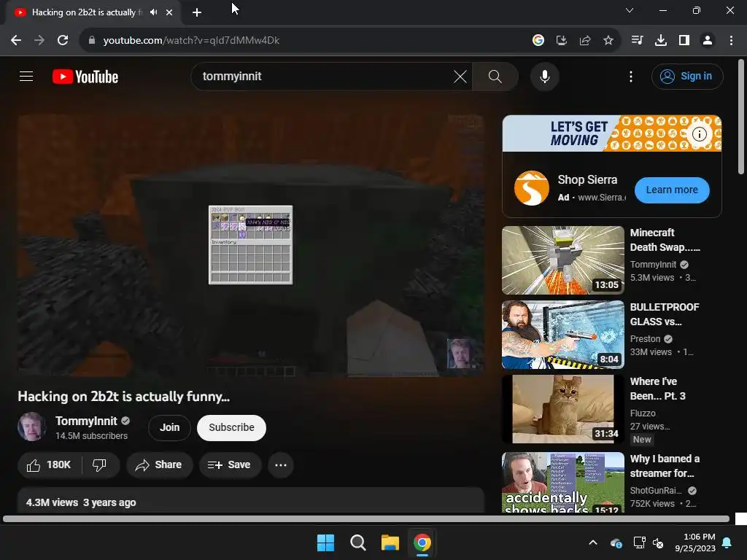Click the video player area
Image resolution: width=747 pixels, height=560 pixels.
point(251,245)
